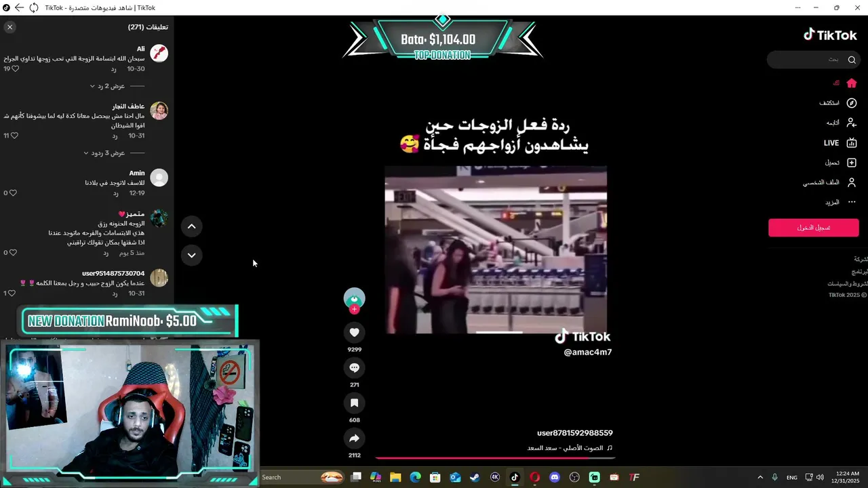Screen dimensions: 868x488
Task: Open عاطف النجار's profile avatar
Action: pos(159,110)
